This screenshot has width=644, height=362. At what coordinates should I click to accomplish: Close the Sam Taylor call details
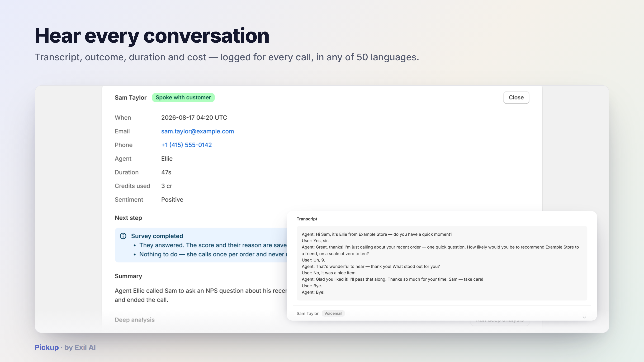(x=516, y=97)
